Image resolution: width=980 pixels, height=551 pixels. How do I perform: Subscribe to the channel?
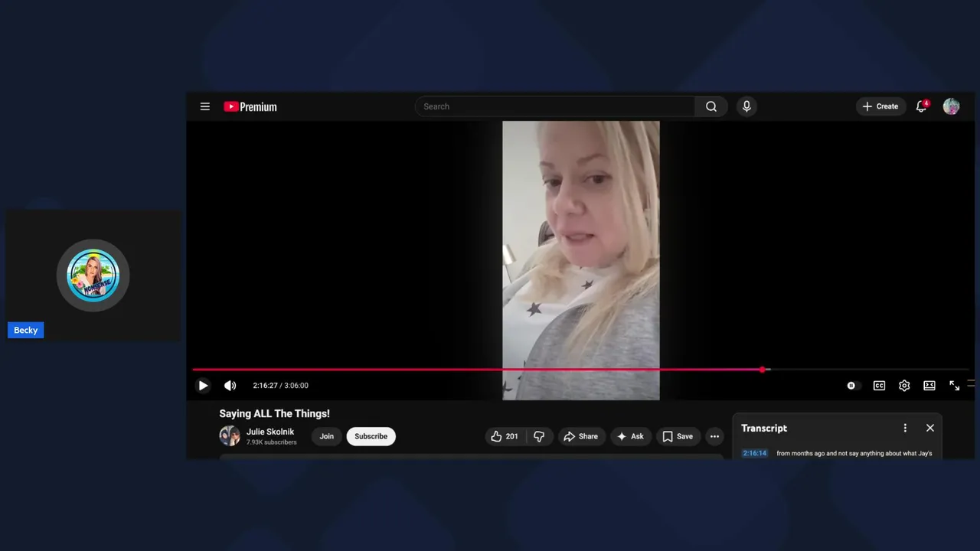point(371,436)
